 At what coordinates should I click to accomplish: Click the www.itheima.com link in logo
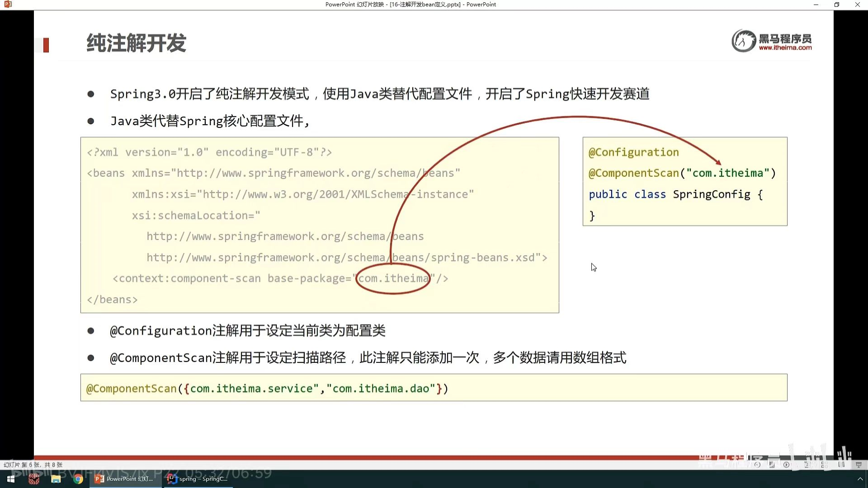785,47
